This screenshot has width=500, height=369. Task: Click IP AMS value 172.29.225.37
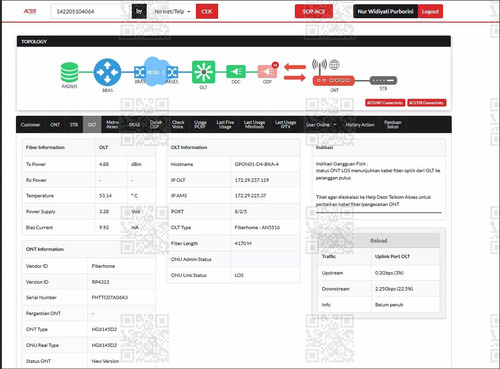[x=250, y=196]
